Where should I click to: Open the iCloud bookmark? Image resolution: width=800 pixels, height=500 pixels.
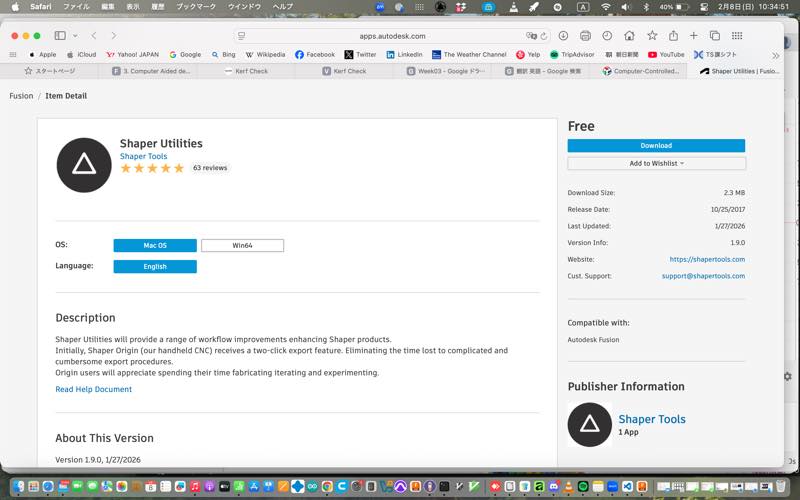pyautogui.click(x=82, y=55)
